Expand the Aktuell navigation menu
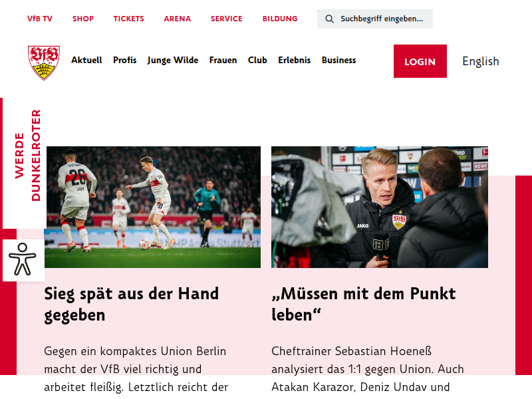Image resolution: width=532 pixels, height=399 pixels. pos(86,60)
